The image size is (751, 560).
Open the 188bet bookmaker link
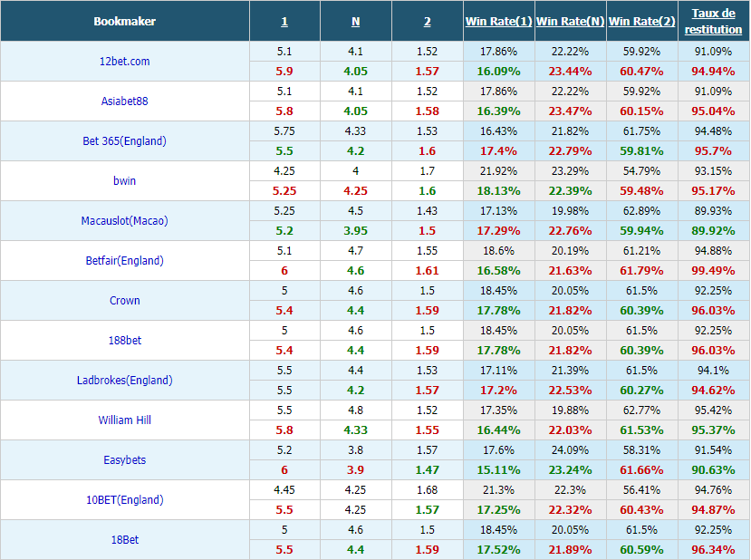124,340
